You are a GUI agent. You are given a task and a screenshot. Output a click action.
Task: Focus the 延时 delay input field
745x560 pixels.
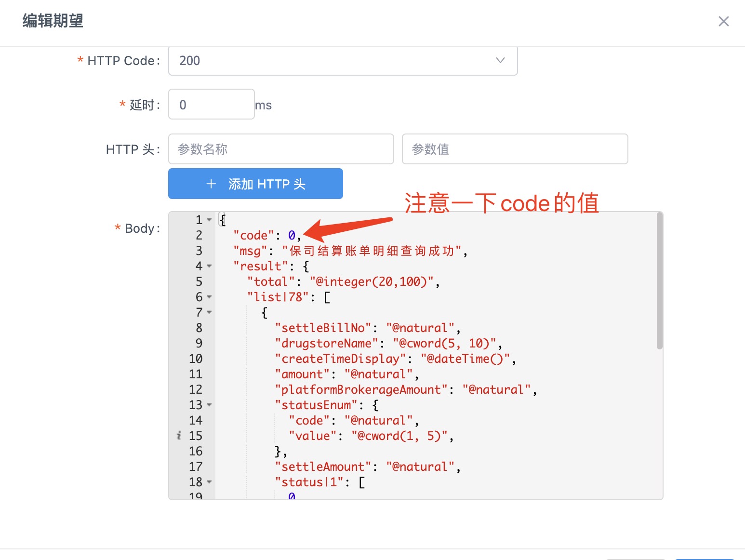pos(211,105)
